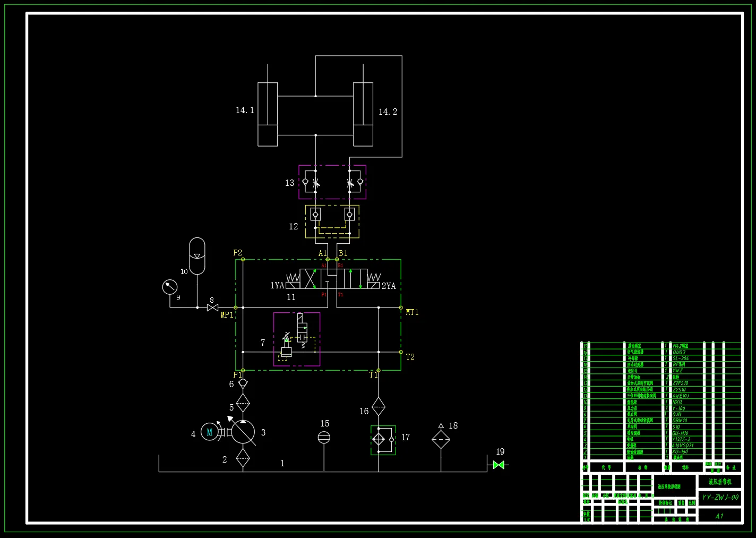This screenshot has width=756, height=538.
Task: Click model "4WE10J" in the parts list
Action: pyautogui.click(x=681, y=396)
